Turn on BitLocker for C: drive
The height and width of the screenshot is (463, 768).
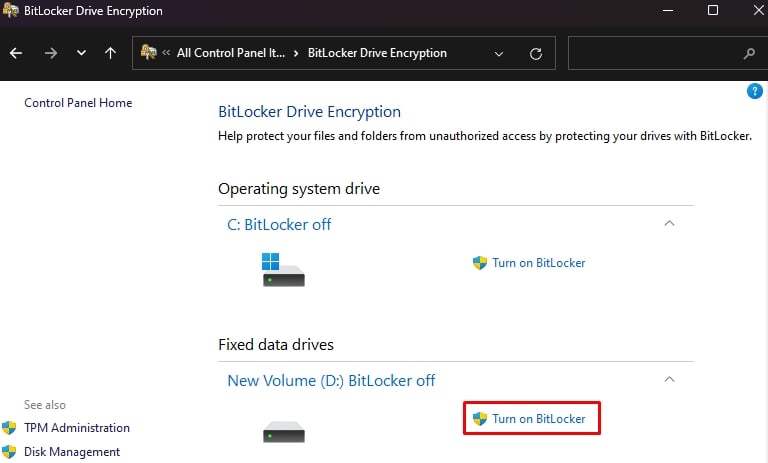click(538, 263)
